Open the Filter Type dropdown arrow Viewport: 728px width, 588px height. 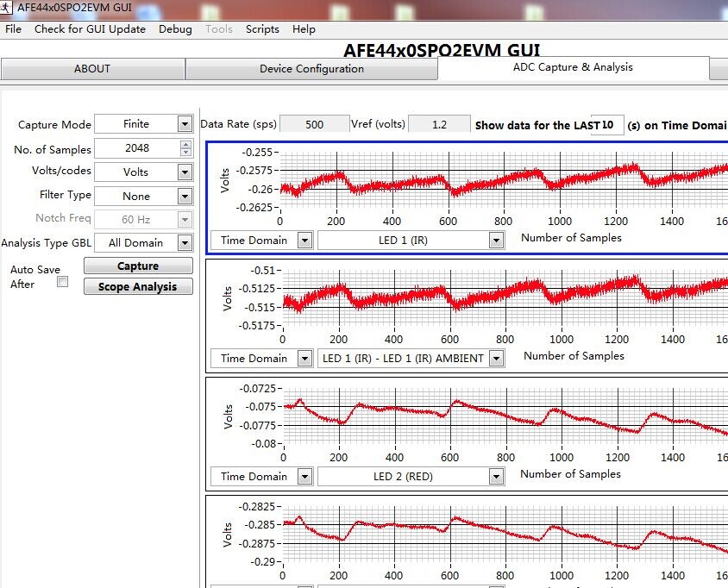pyautogui.click(x=185, y=197)
